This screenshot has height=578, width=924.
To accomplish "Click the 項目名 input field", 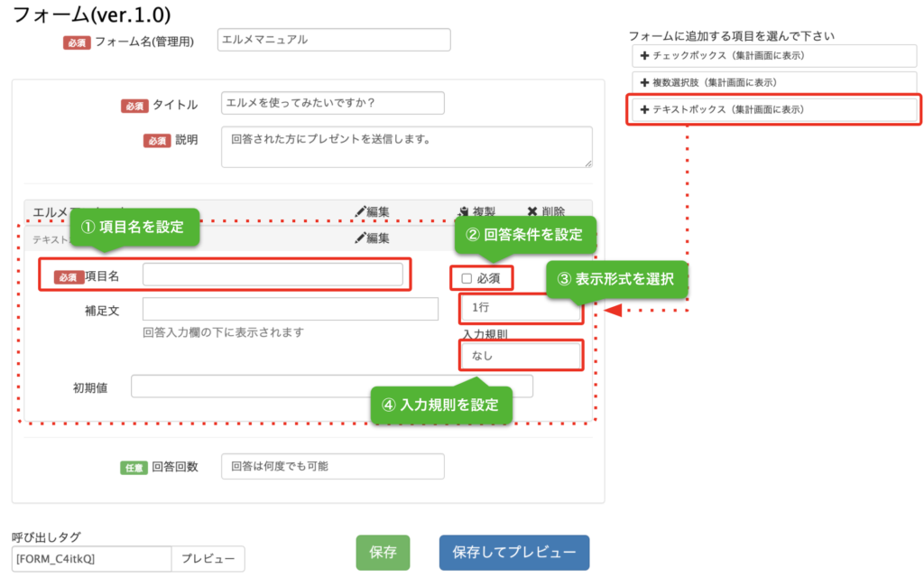I will pyautogui.click(x=273, y=275).
